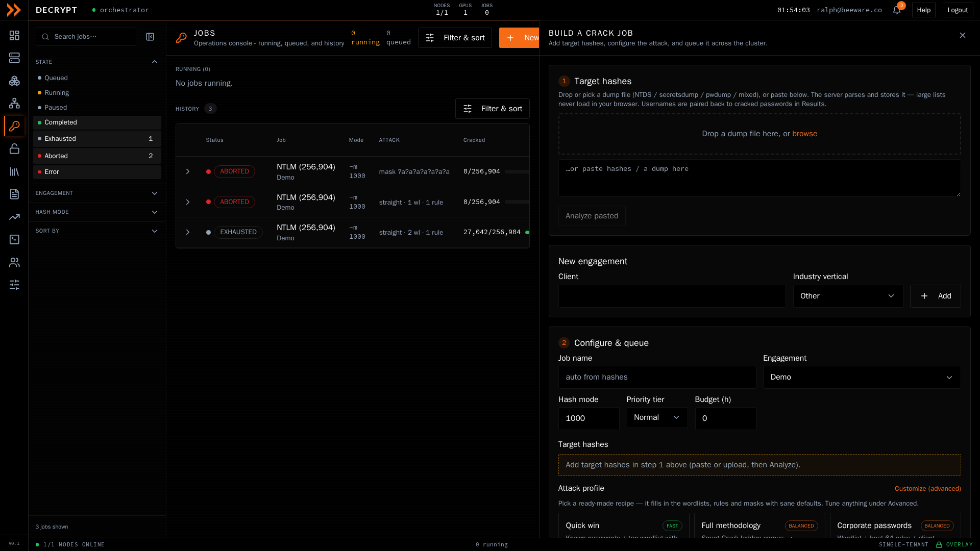Open the stacked cubes icon in sidebar
Viewport: 980px width, 551px height.
pyautogui.click(x=14, y=81)
